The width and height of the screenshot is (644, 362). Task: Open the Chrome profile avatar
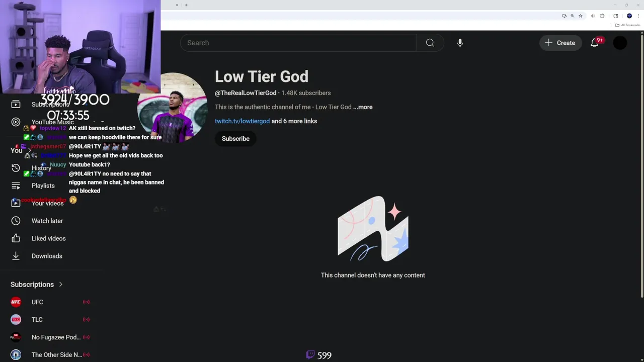[x=629, y=16]
